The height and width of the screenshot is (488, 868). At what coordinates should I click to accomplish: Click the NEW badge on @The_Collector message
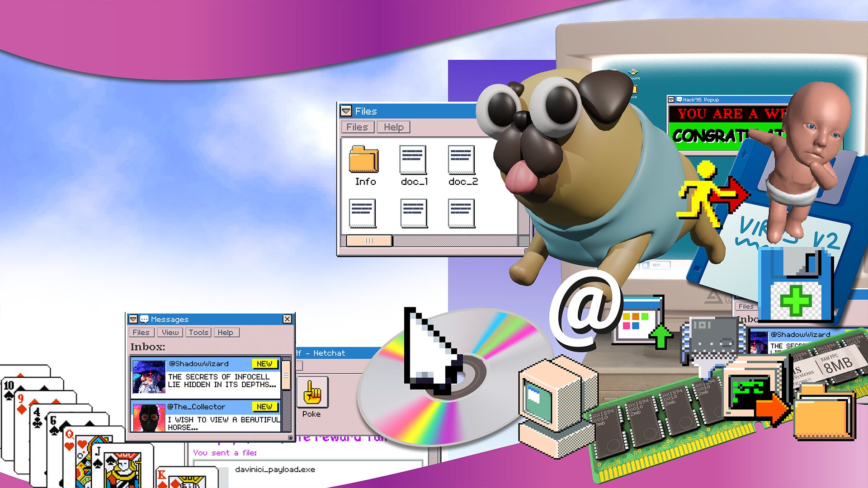264,407
